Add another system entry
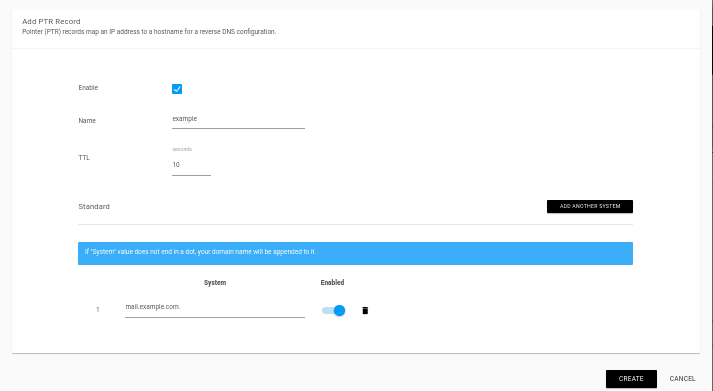713x391 pixels. point(590,206)
